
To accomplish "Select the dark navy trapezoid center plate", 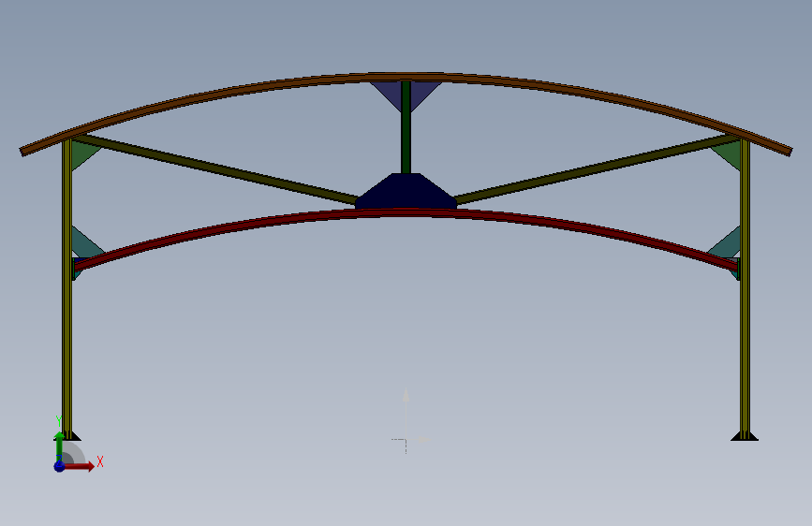I will coord(406,191).
